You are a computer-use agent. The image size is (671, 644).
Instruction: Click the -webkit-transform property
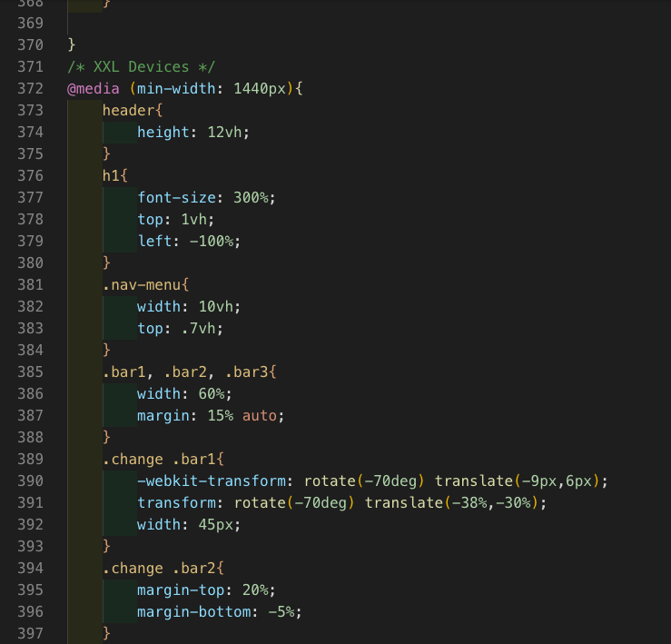(212, 481)
